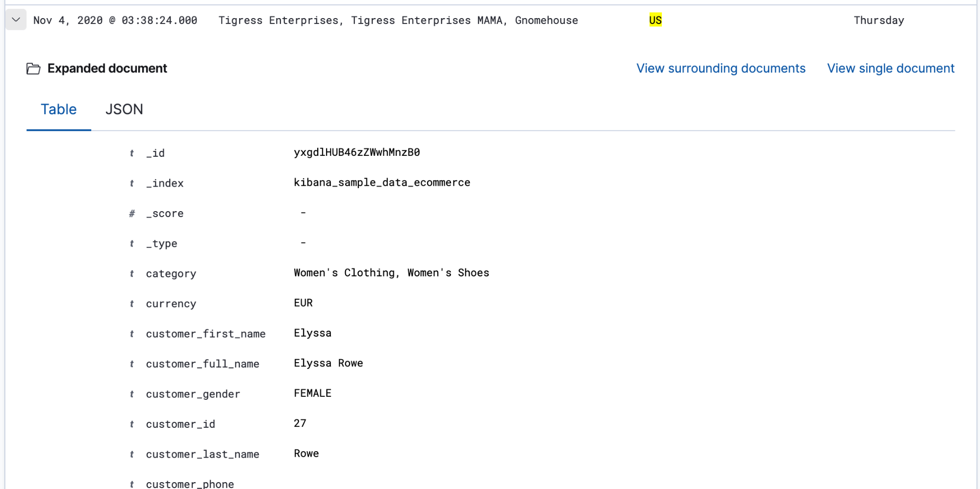The height and width of the screenshot is (489, 980).
Task: Click the Nov 4, 2020 timestamp cell
Action: pos(115,20)
